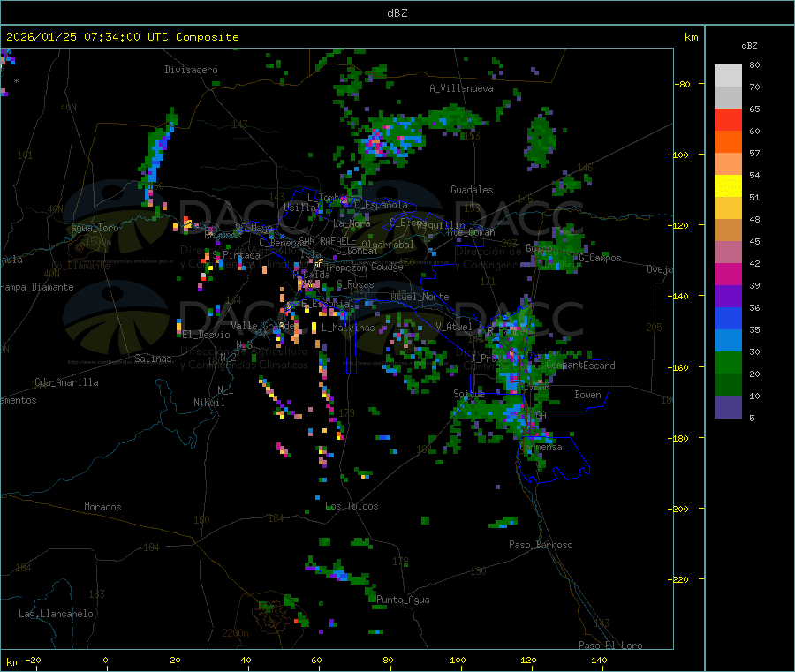Click the '-80' vertical axis tick label
The width and height of the screenshot is (795, 672).
682,84
